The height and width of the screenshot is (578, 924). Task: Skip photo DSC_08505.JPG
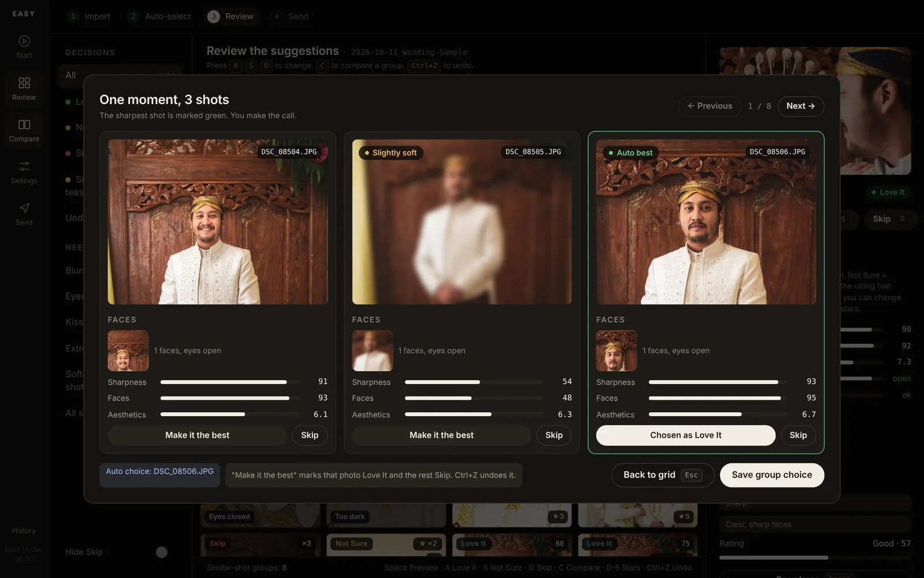coord(554,435)
